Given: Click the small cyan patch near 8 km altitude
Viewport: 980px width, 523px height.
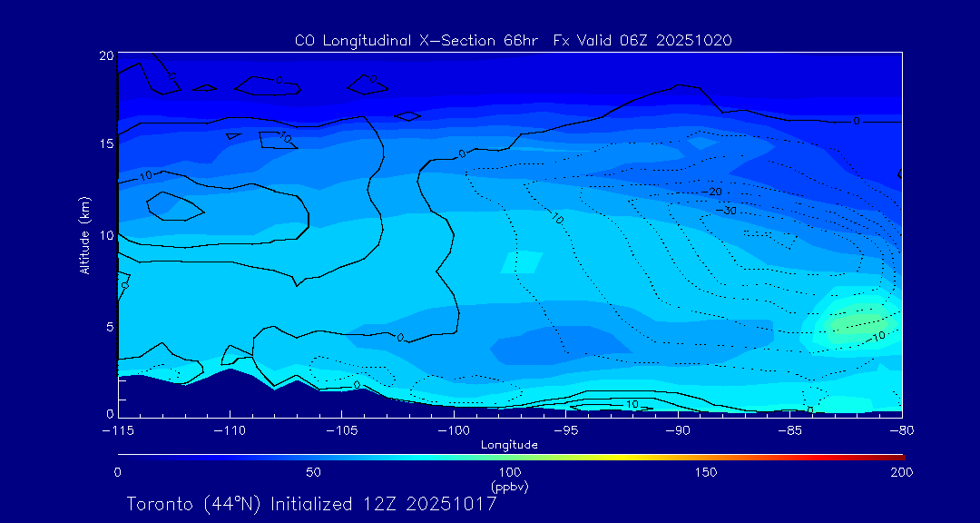Looking at the screenshot, I should pos(521,262).
